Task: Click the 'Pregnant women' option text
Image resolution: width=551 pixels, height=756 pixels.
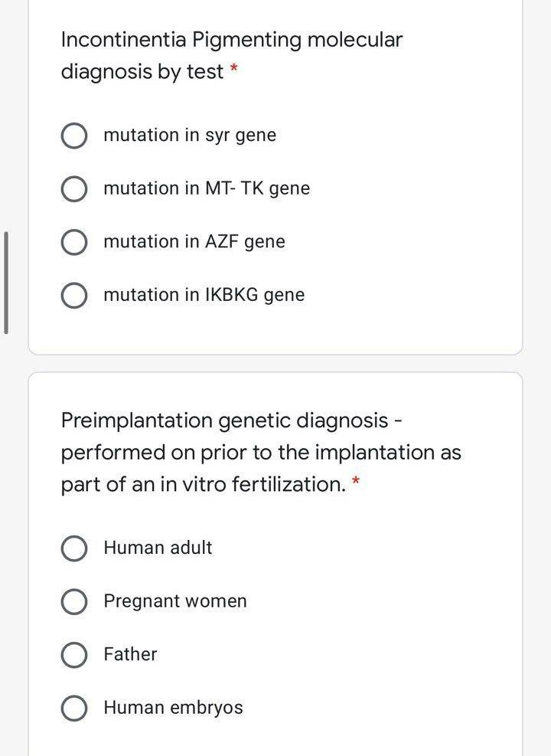Action: coord(175,601)
